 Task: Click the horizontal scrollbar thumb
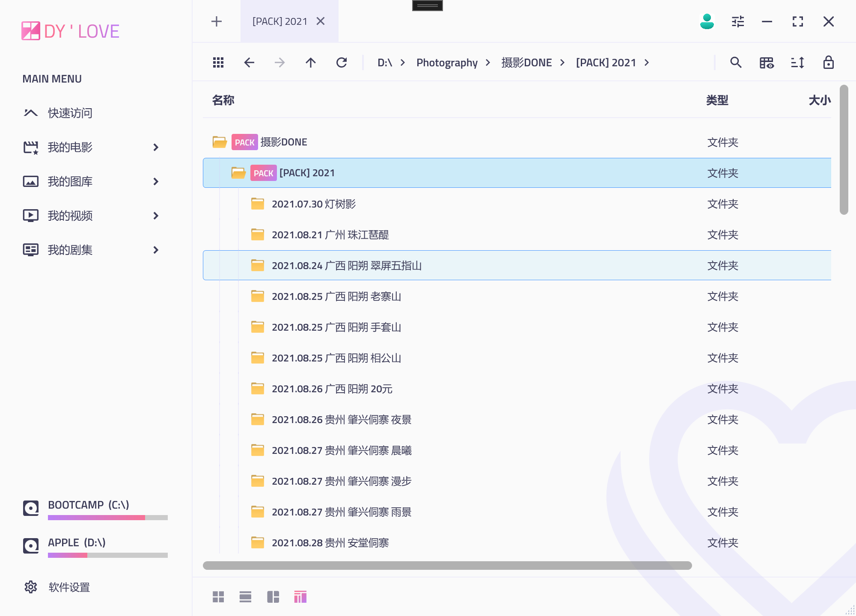pos(447,566)
